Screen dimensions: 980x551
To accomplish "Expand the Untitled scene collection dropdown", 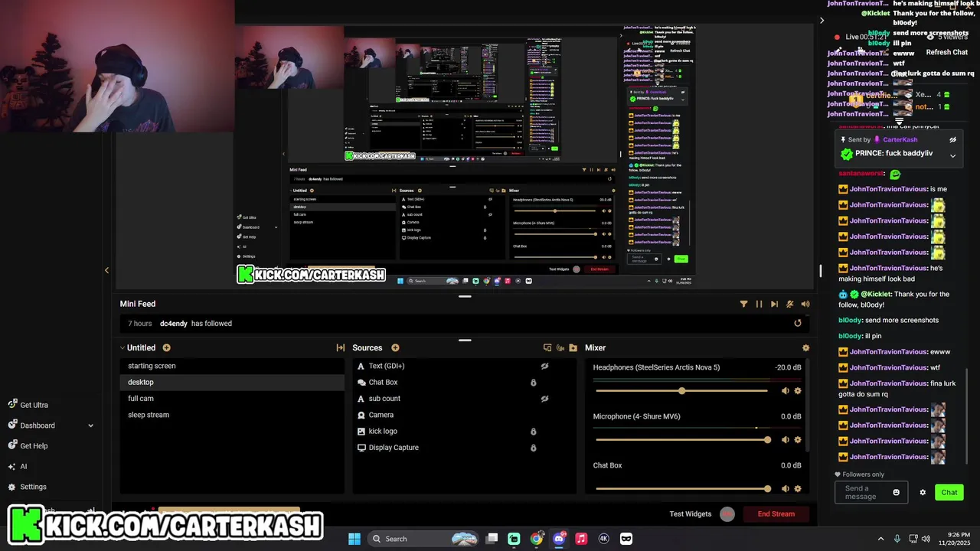I will coord(122,347).
